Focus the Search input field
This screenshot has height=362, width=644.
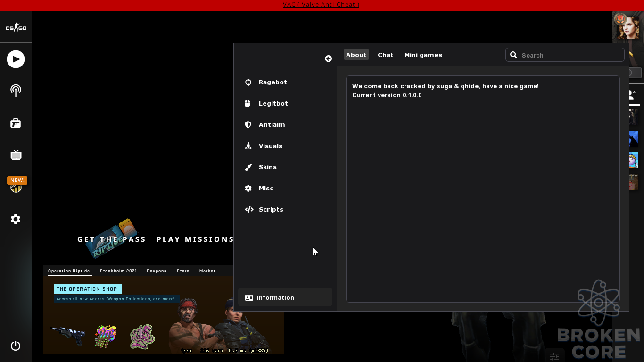click(x=565, y=55)
